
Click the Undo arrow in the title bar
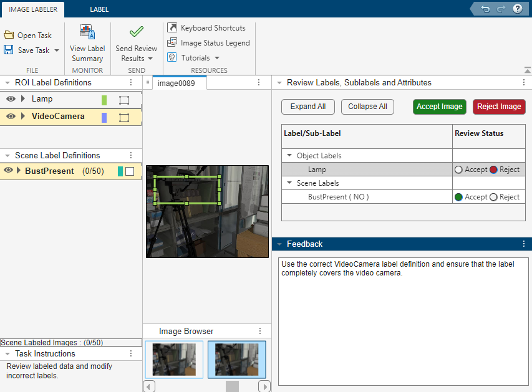click(485, 9)
